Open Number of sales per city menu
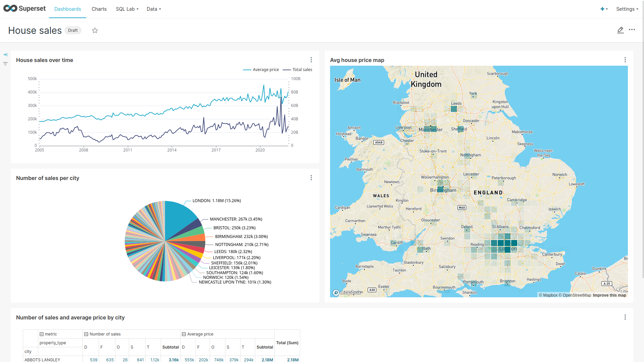Screen dimensions: 644x362 coord(311,178)
